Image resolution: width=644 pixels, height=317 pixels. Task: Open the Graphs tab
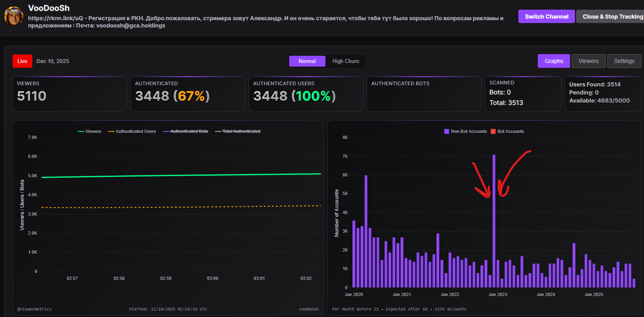pos(554,61)
